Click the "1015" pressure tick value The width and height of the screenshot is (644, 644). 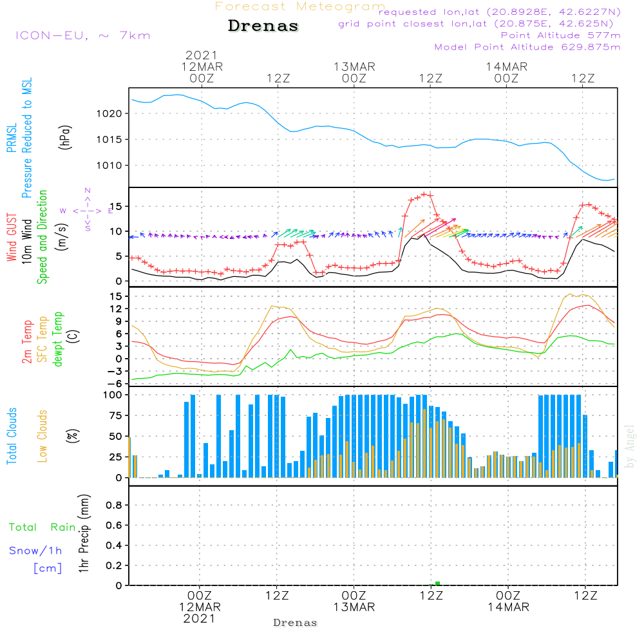109,140
